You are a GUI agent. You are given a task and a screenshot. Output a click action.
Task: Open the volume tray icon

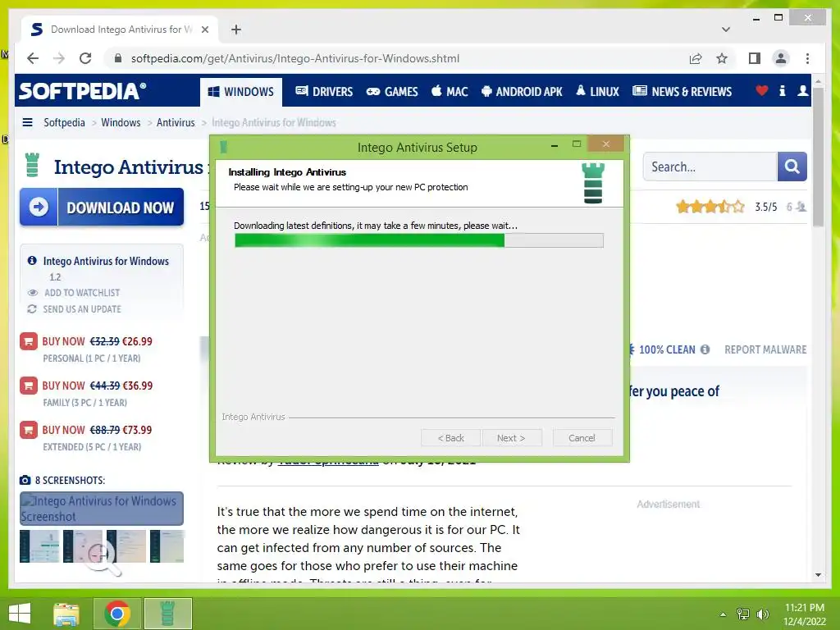click(x=763, y=614)
